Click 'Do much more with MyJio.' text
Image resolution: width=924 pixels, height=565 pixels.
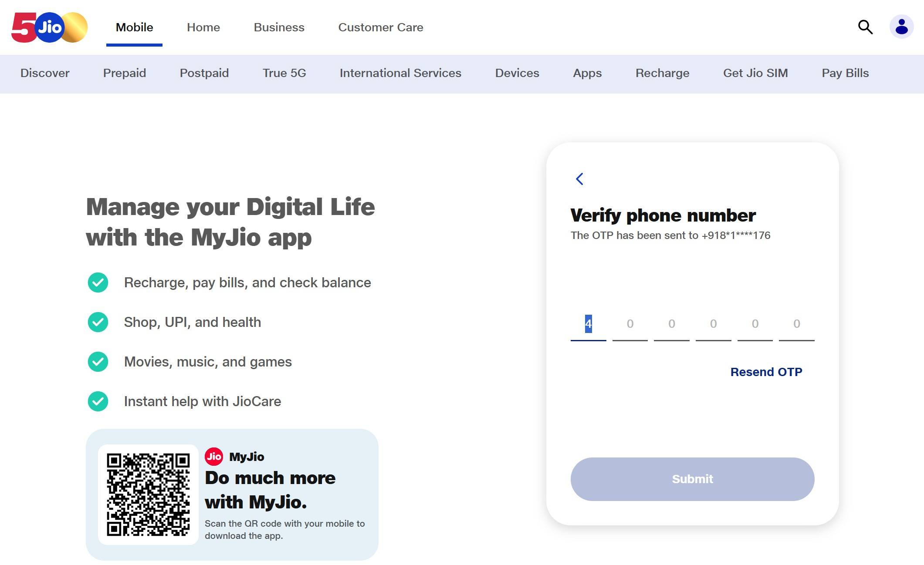pos(270,490)
